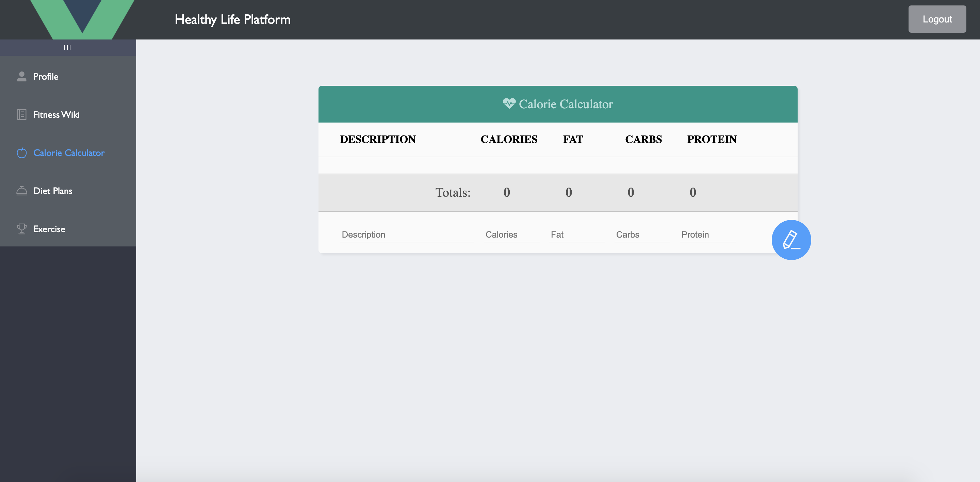Viewport: 980px width, 482px height.
Task: Open the Fitness Wiki page
Action: click(x=56, y=114)
